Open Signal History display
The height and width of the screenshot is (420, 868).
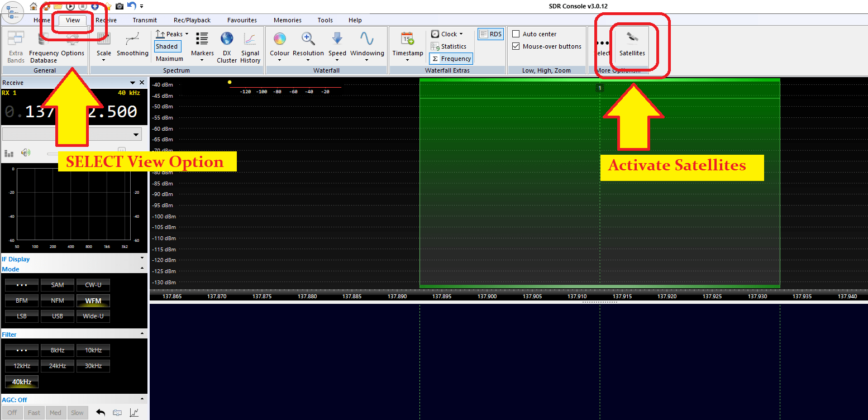click(x=250, y=47)
